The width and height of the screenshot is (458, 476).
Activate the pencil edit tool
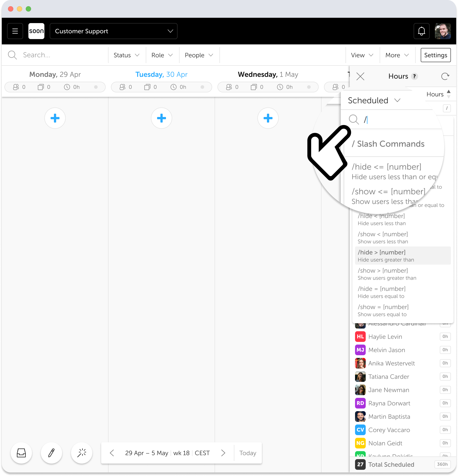(51, 453)
